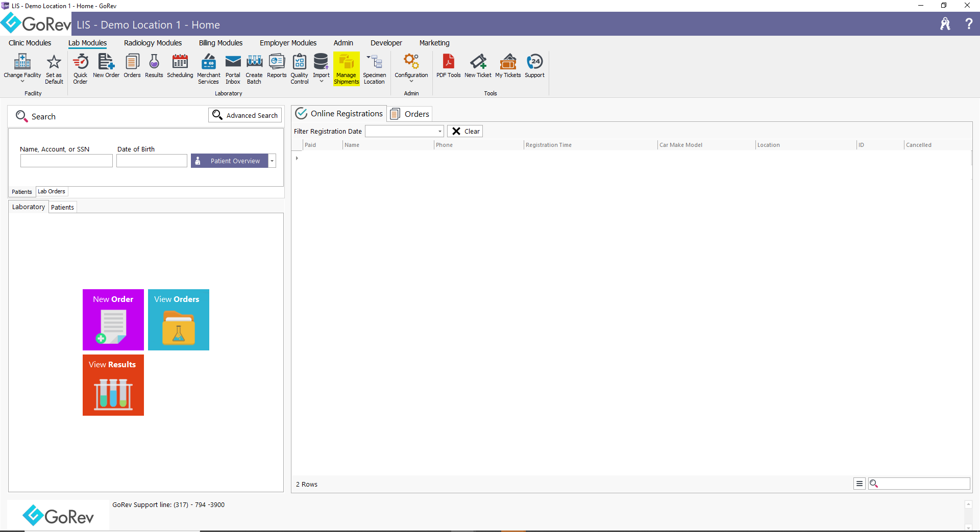This screenshot has width=980, height=532.
Task: Click the View Orders blue tile
Action: (179, 320)
